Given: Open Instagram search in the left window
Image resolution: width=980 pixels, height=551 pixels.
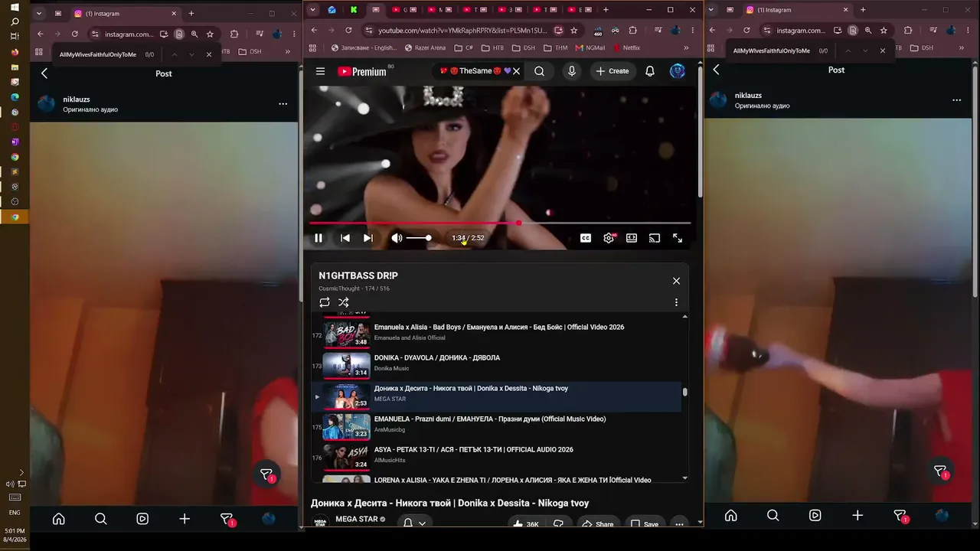Looking at the screenshot, I should (x=100, y=519).
